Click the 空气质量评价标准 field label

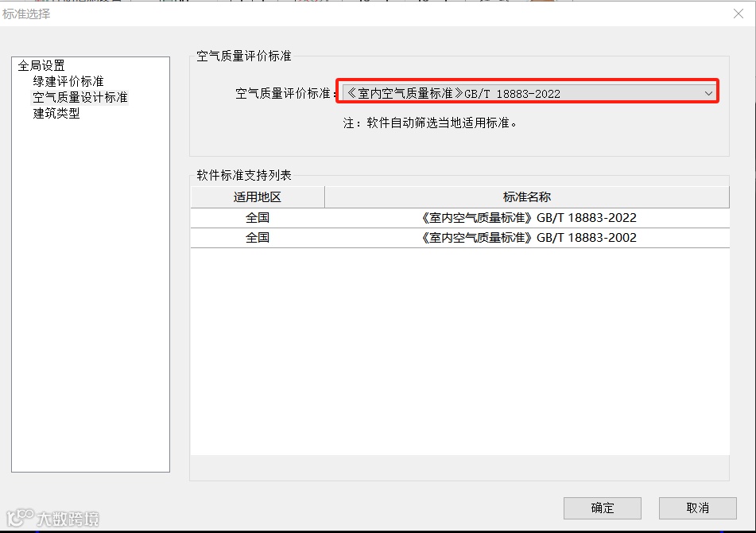point(283,91)
